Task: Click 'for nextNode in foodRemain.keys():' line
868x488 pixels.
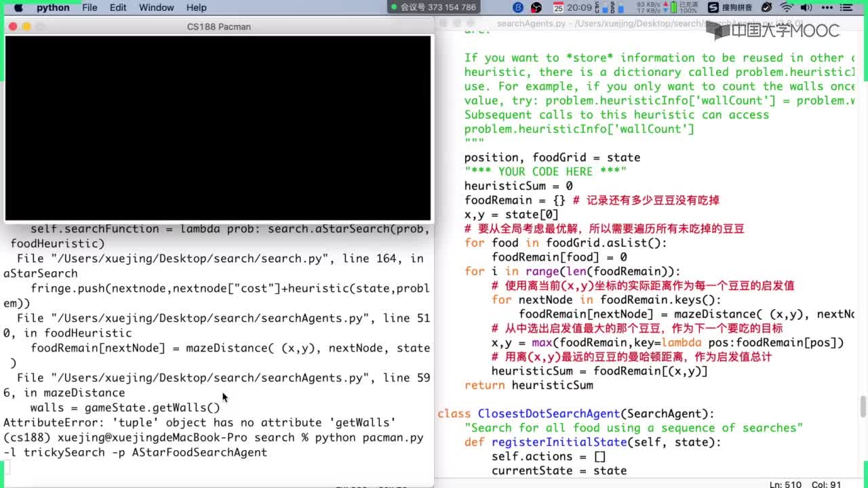Action: click(606, 300)
